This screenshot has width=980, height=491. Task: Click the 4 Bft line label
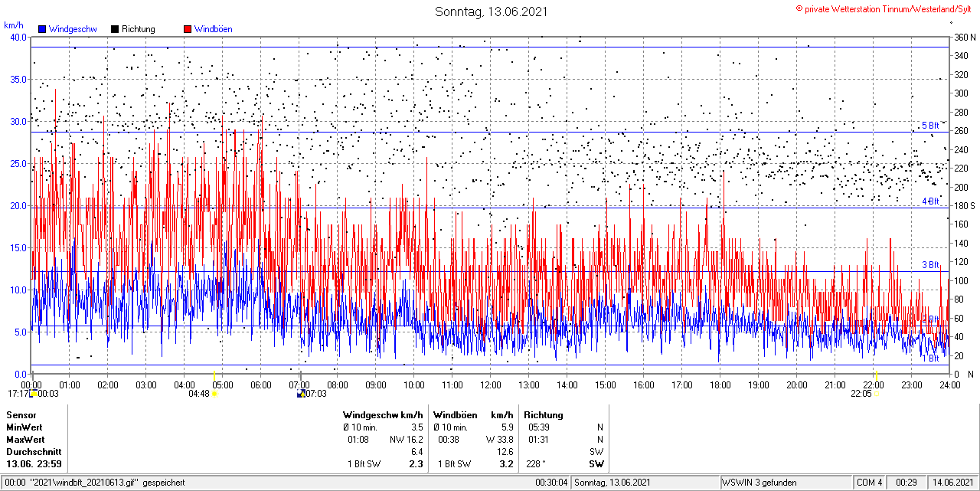pyautogui.click(x=929, y=201)
